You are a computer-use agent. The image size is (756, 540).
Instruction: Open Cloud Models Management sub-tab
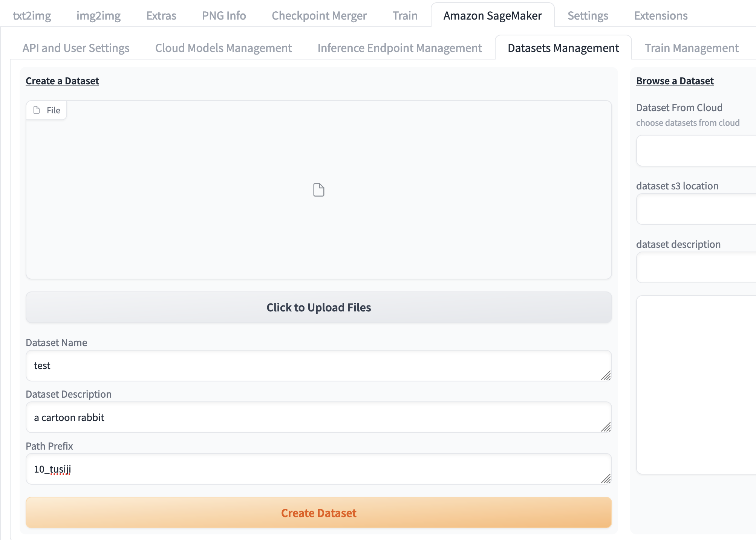[x=223, y=48]
